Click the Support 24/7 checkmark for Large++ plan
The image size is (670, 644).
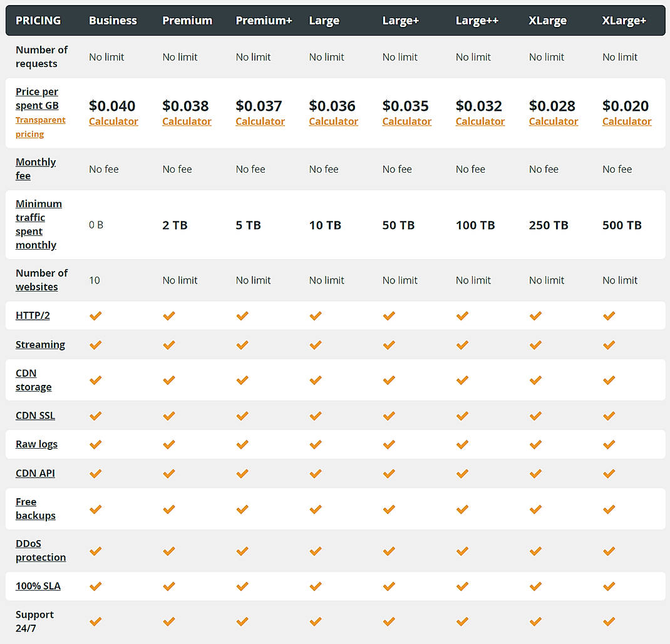462,621
